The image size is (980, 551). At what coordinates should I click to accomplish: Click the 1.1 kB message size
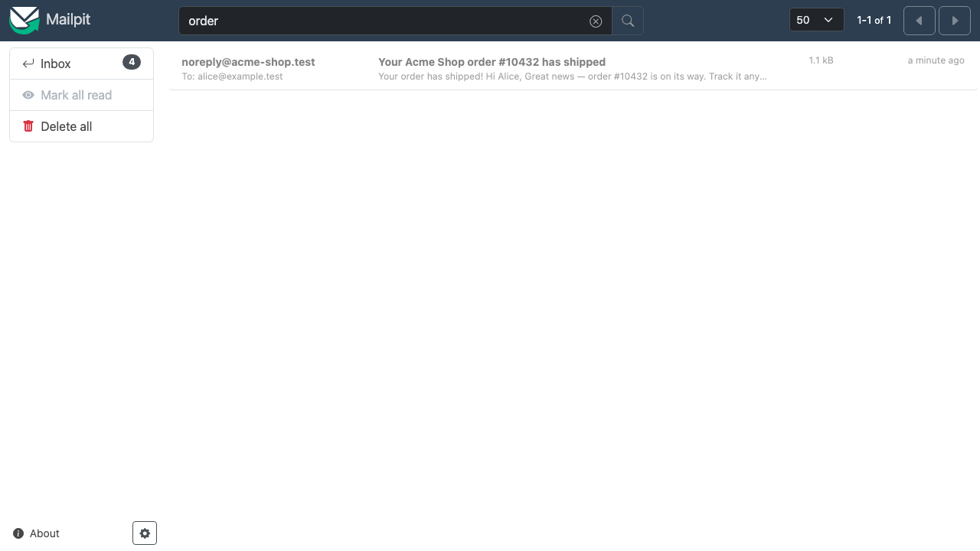821,60
